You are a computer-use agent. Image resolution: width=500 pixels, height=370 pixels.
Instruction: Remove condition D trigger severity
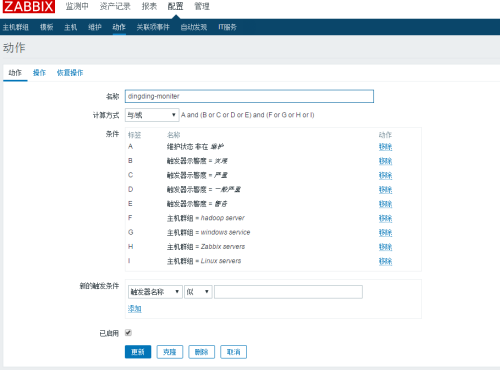(385, 190)
